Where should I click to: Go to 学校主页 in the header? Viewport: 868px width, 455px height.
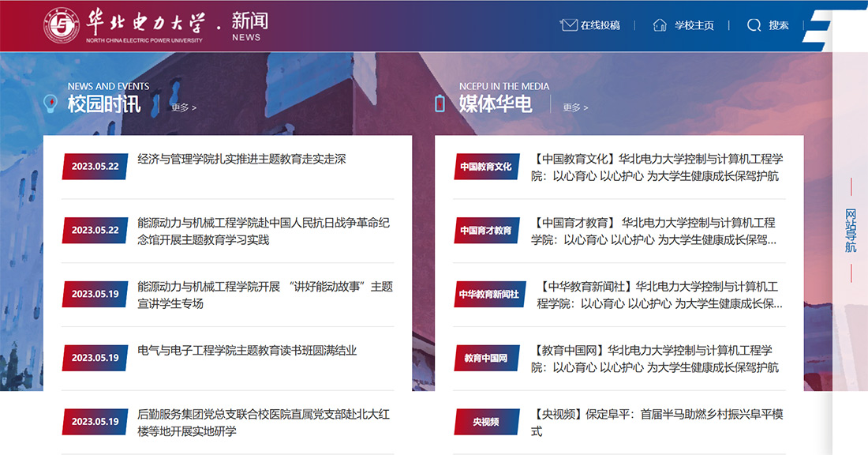[694, 25]
